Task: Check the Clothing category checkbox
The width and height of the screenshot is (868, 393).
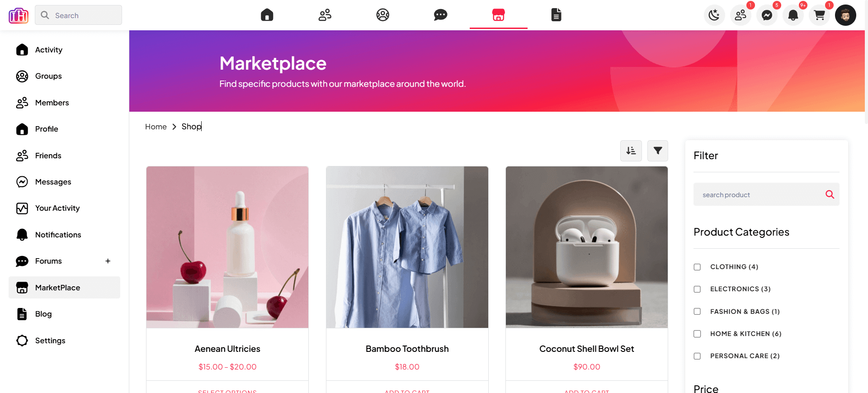Action: [697, 267]
